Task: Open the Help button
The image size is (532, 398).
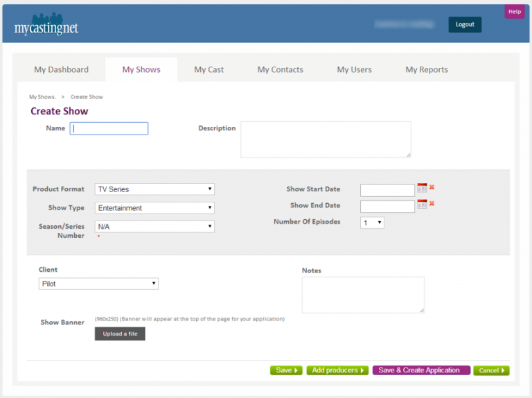Action: pos(515,12)
